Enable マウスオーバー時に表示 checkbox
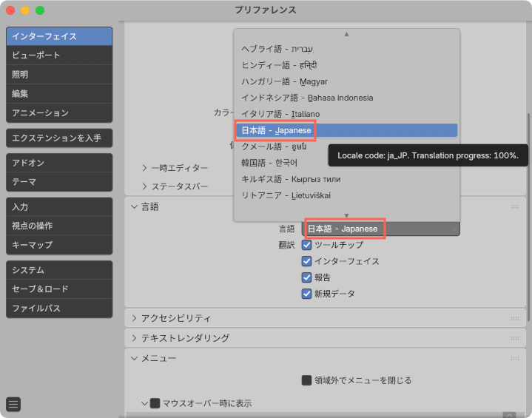The height and width of the screenshot is (418, 532). coord(155,403)
